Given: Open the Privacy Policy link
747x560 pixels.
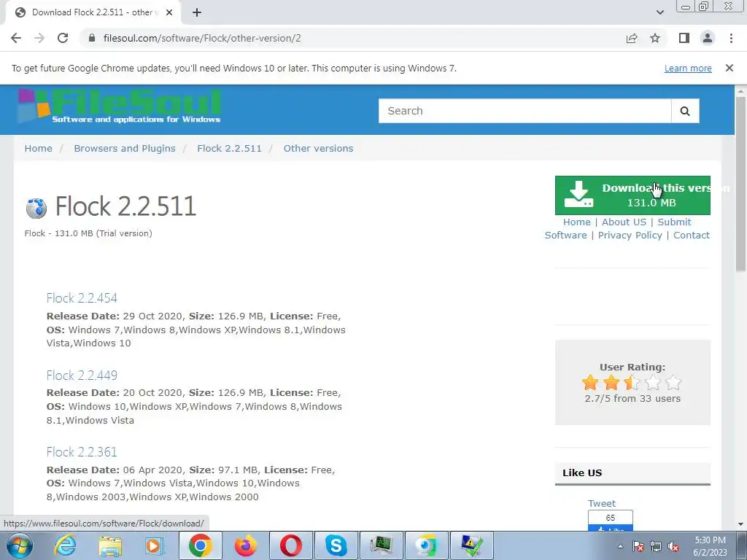Looking at the screenshot, I should (630, 236).
